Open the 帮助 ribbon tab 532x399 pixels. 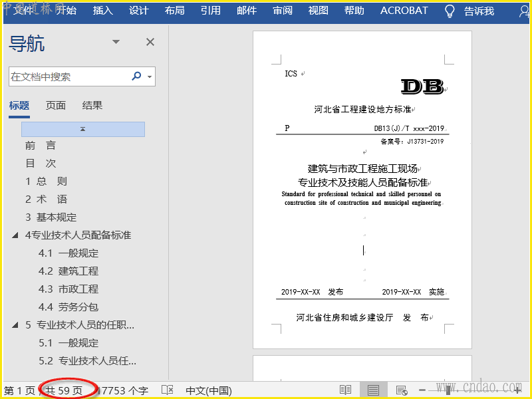(x=354, y=11)
